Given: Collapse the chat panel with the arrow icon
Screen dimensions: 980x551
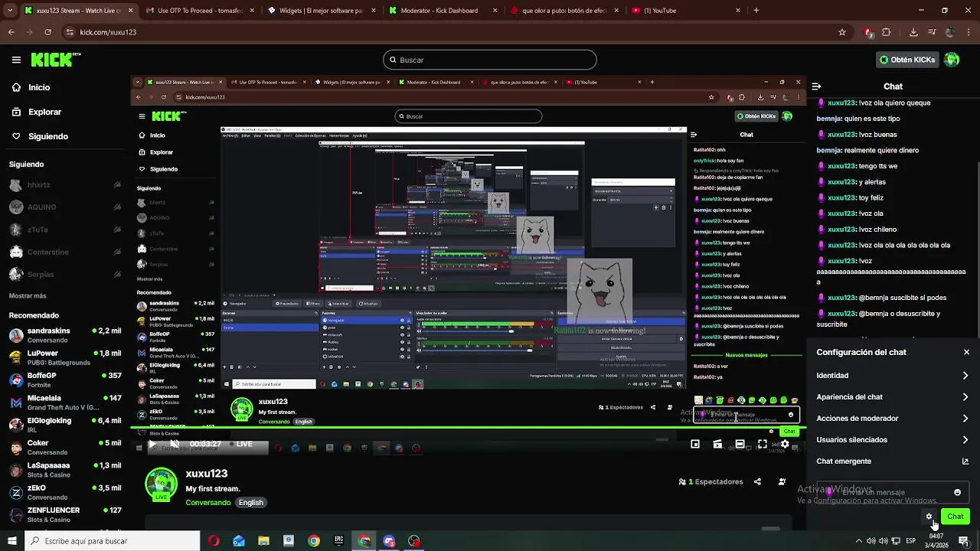Looking at the screenshot, I should (816, 86).
